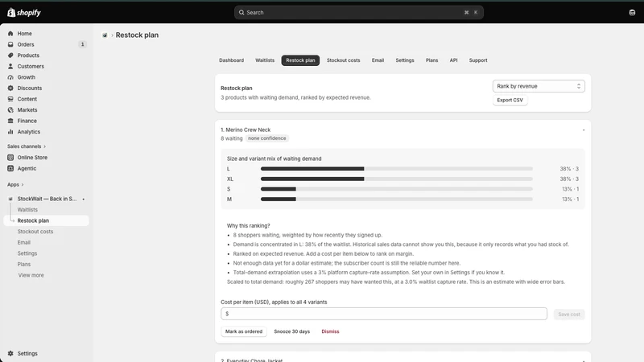Click the XL size demand bar
Image resolution: width=644 pixels, height=362 pixels.
coord(396,179)
